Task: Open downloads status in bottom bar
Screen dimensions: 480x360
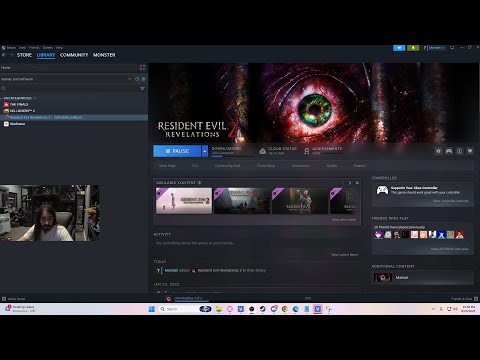Action: (x=188, y=298)
